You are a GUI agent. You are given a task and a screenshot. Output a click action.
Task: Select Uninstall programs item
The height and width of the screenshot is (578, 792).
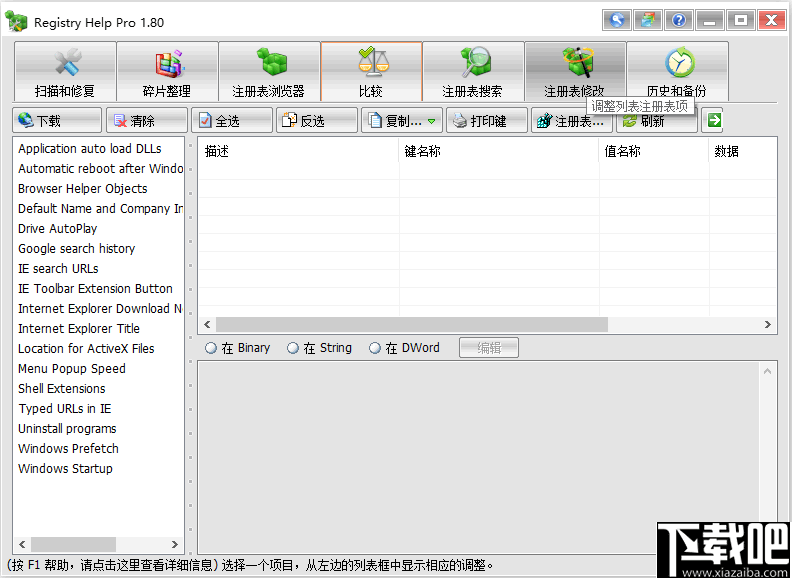pyautogui.click(x=98, y=428)
